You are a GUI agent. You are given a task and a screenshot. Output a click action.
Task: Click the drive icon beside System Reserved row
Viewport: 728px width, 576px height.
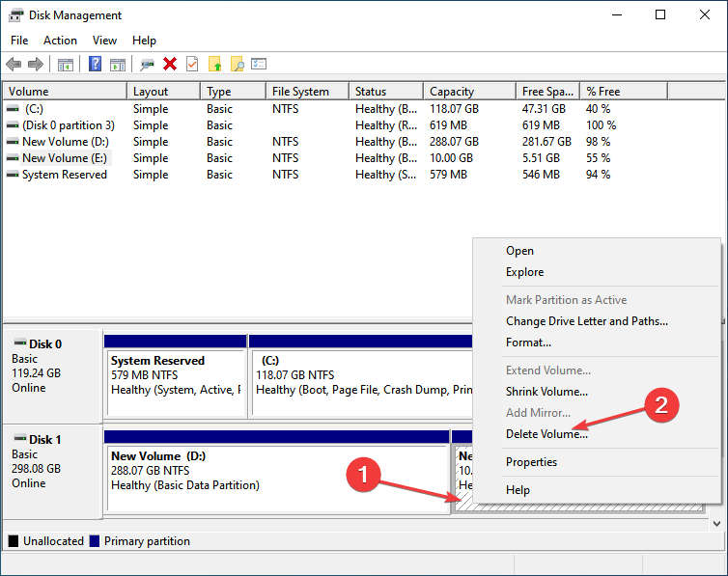[13, 175]
